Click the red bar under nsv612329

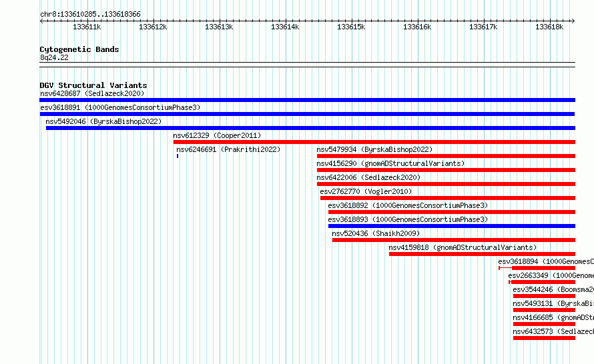click(x=374, y=142)
